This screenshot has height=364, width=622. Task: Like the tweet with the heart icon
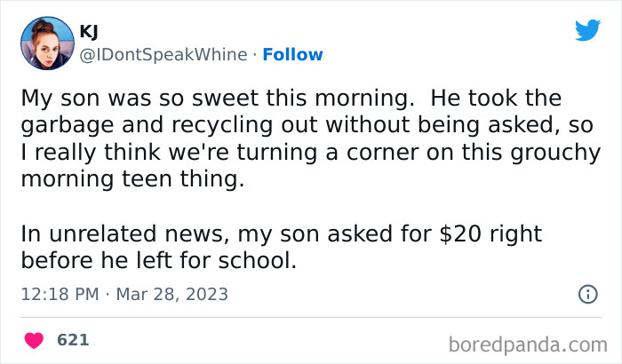click(34, 340)
